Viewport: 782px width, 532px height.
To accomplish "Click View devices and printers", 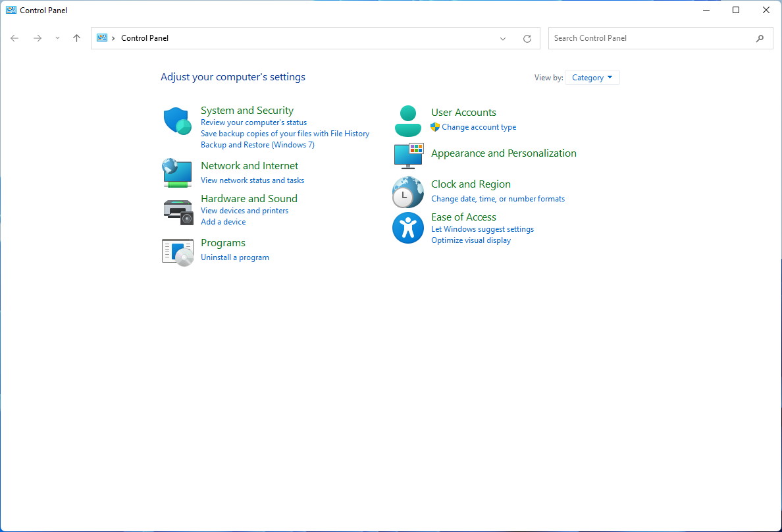I will (x=244, y=211).
